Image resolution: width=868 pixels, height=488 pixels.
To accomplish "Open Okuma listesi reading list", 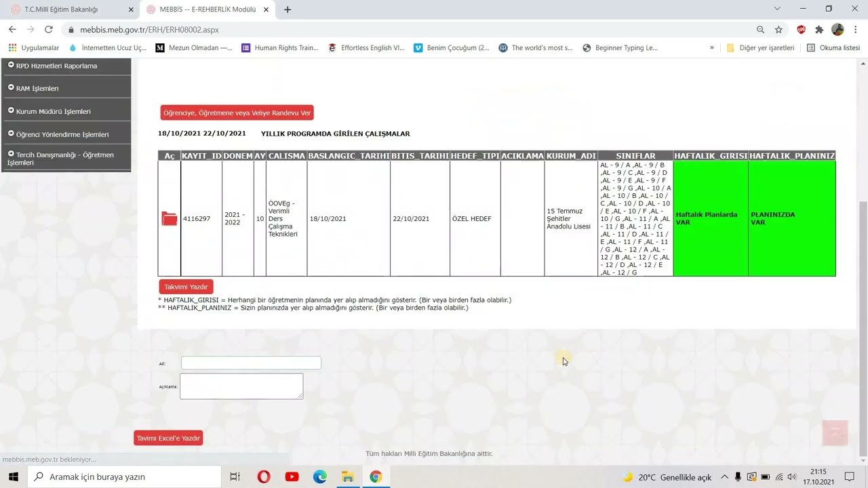I will 833,48.
